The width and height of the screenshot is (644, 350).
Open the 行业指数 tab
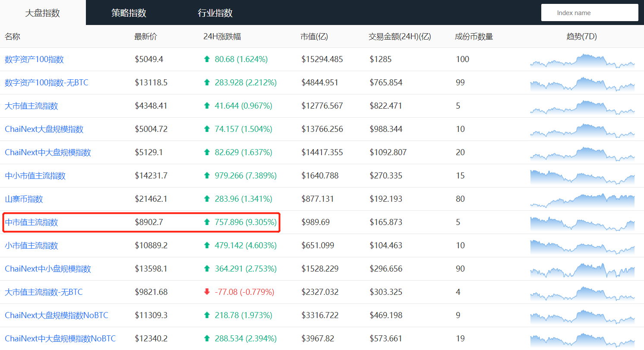click(x=215, y=13)
